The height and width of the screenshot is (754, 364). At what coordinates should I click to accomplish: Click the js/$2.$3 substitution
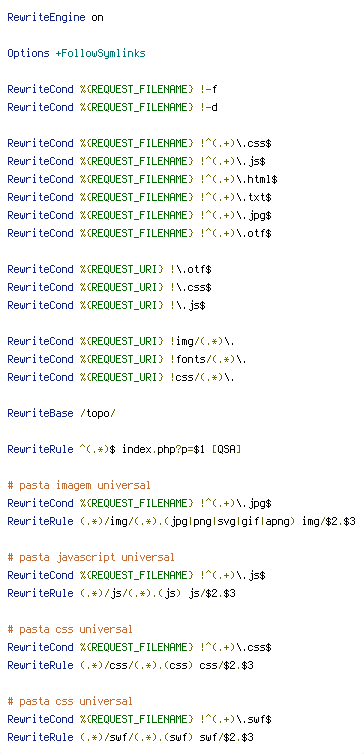[x=212, y=593]
